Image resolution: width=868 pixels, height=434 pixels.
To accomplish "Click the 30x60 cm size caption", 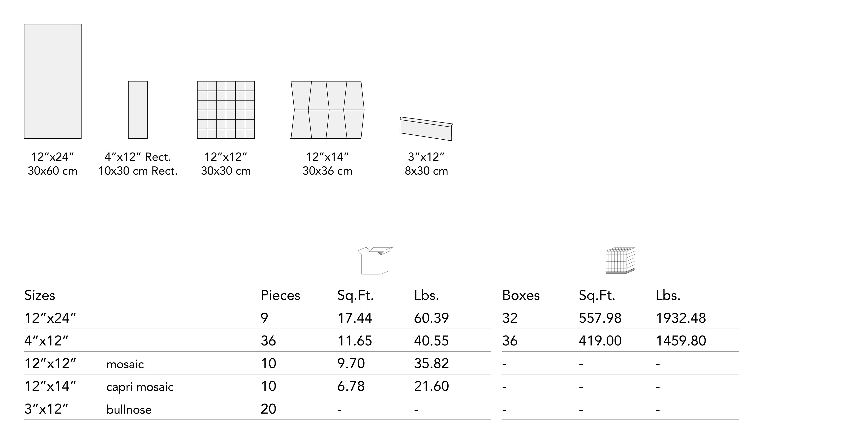I will coord(53,171).
